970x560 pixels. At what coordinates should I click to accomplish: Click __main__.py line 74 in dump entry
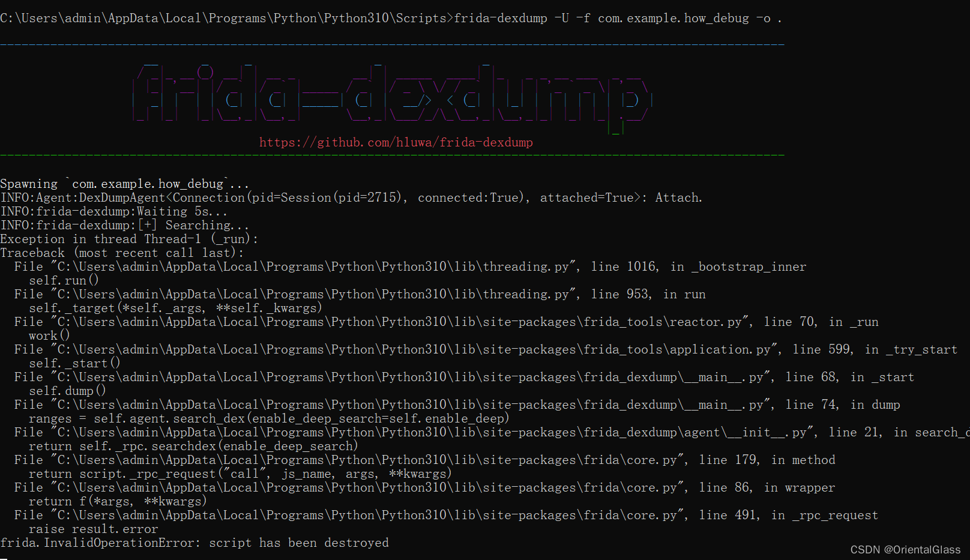[x=457, y=405]
